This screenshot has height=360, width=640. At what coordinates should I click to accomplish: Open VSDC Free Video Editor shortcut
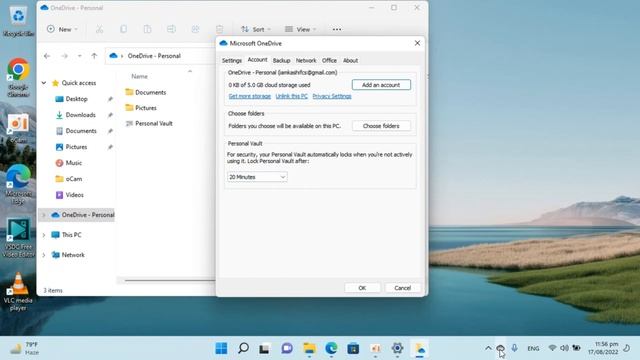[x=18, y=238]
